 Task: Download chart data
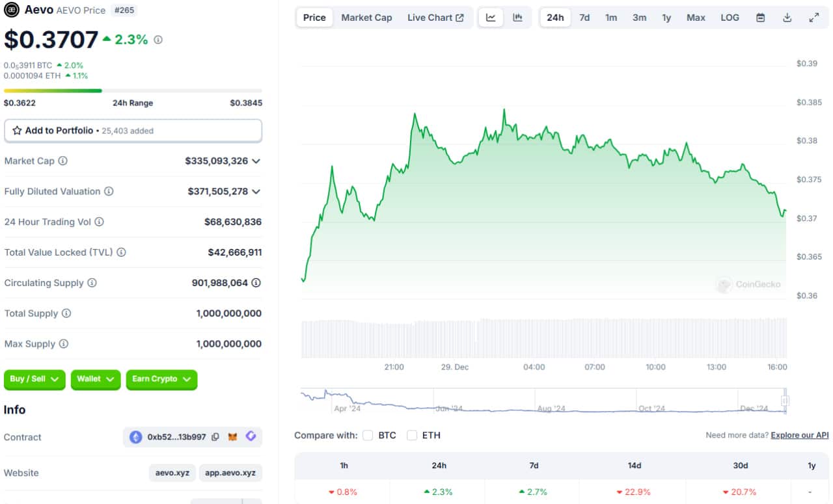787,18
